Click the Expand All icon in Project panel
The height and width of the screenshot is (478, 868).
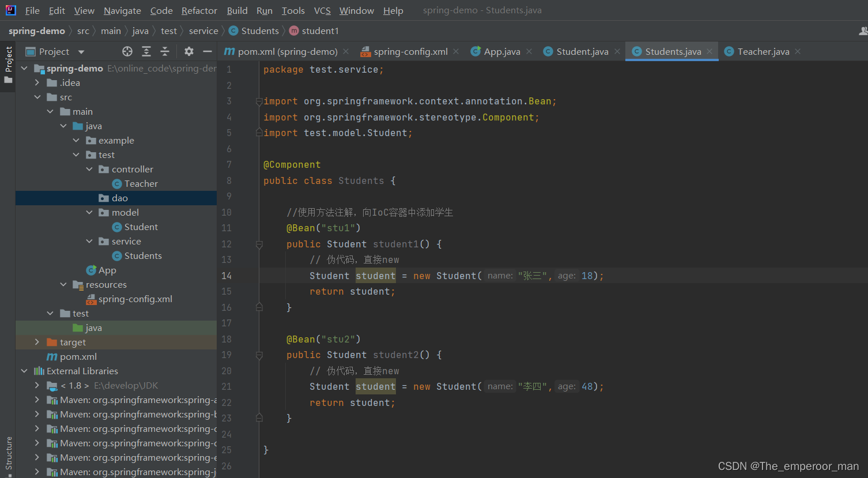click(146, 51)
